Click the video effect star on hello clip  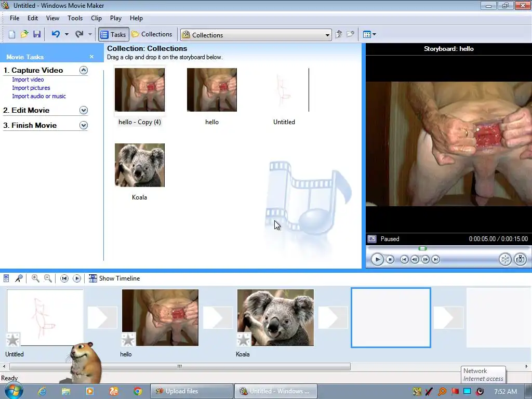coord(128,339)
